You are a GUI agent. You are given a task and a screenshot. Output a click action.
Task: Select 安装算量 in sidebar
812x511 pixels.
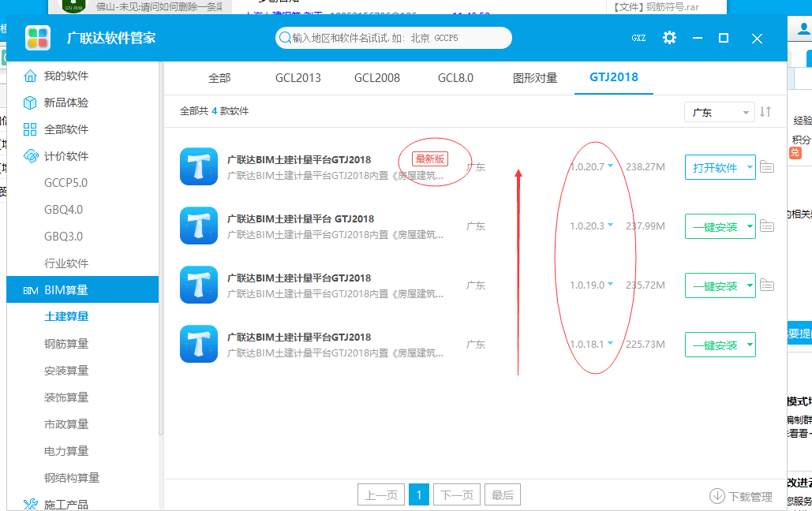[x=66, y=371]
